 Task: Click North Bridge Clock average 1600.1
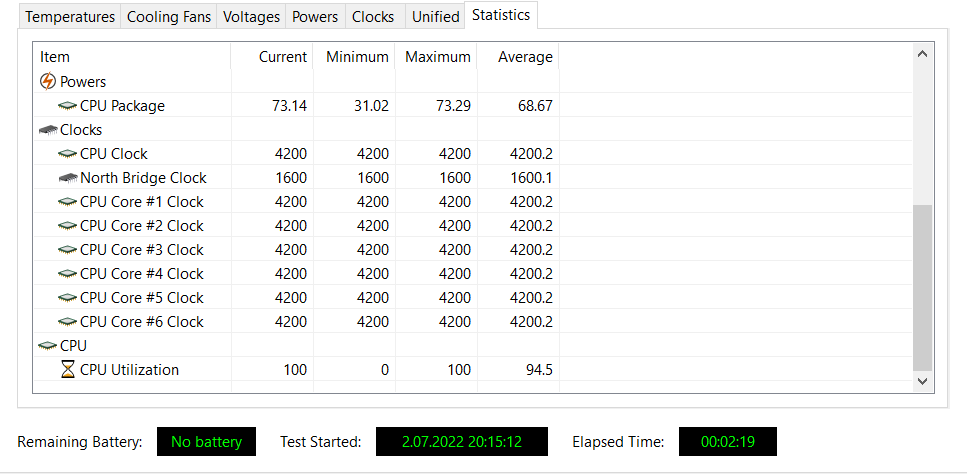(531, 178)
